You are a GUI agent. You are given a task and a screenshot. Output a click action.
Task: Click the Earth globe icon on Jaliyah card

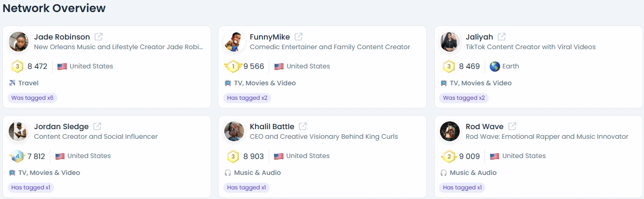[x=494, y=66]
